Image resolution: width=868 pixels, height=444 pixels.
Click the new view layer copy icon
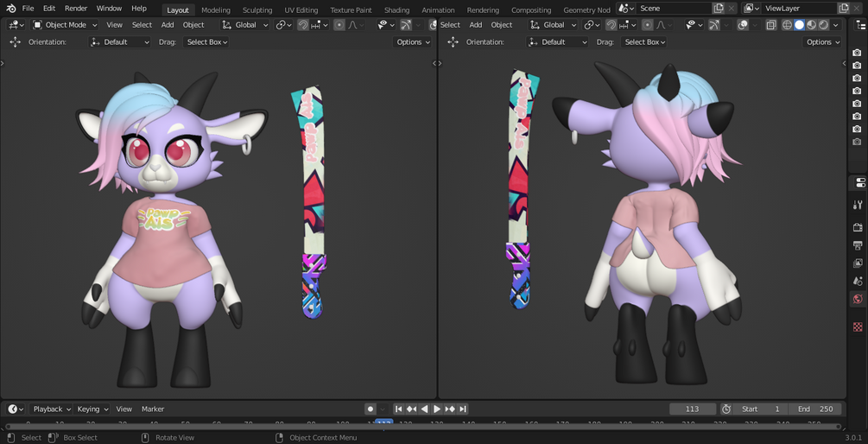pyautogui.click(x=843, y=9)
